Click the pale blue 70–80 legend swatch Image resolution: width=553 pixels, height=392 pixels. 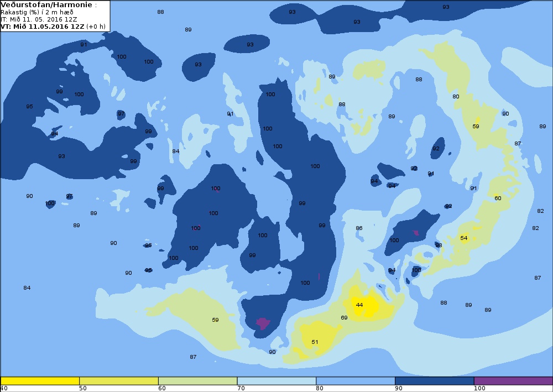point(277,381)
